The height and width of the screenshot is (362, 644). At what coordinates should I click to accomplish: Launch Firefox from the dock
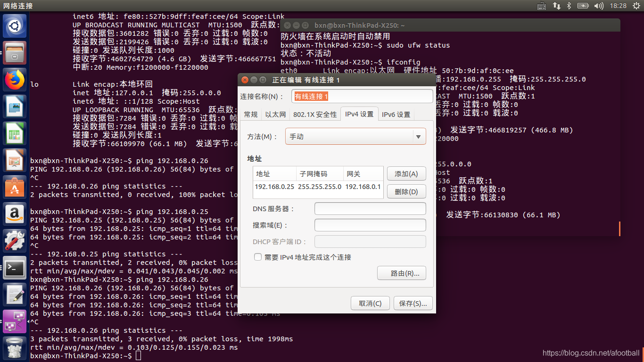click(x=15, y=80)
